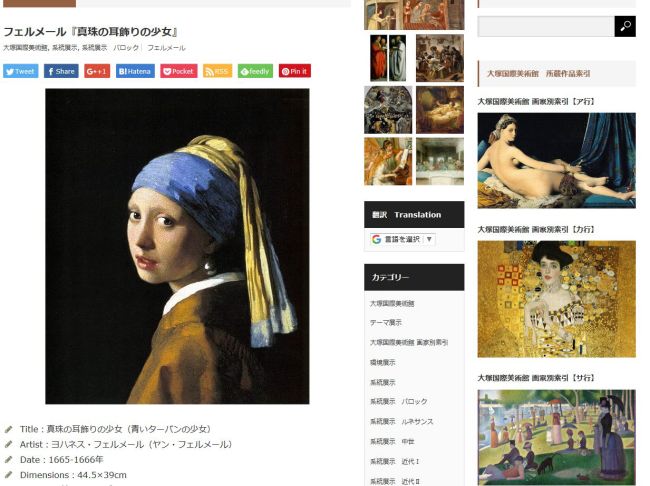Open the Seurat park painting thumbnail
650x486 pixels.
556,437
